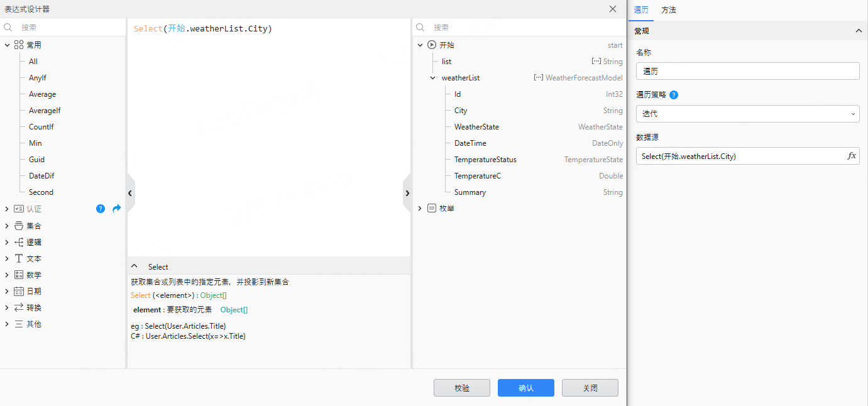Collapse the left function panel arrow
Viewport: 868px width, 406px height.
point(130,194)
